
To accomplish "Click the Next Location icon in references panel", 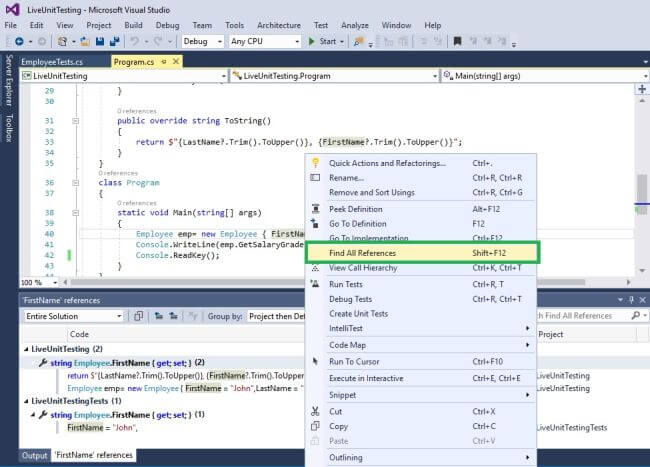I will [x=173, y=316].
